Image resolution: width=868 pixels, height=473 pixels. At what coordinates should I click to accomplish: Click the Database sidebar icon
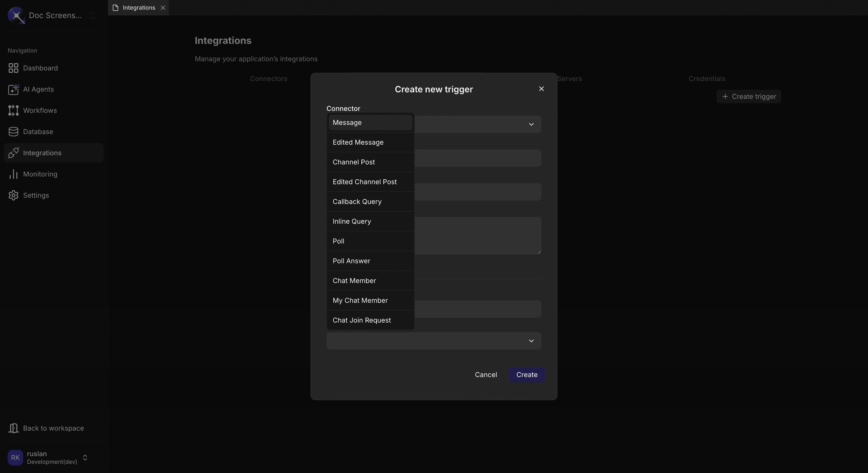click(x=13, y=131)
